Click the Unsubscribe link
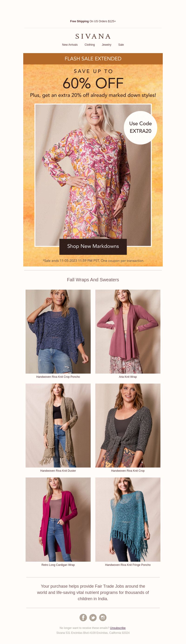 118,628
